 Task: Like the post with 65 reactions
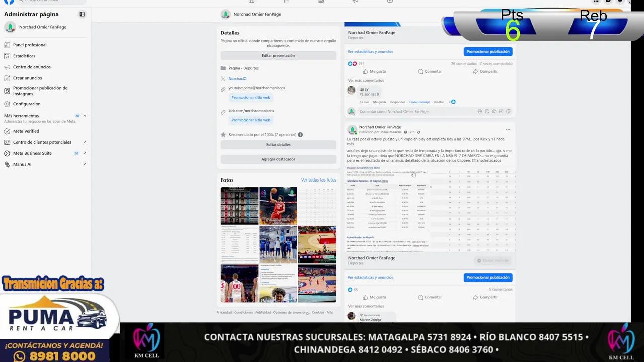pos(374,297)
